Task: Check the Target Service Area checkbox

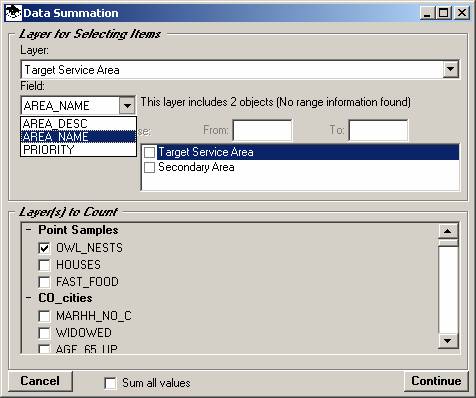Action: 149,152
